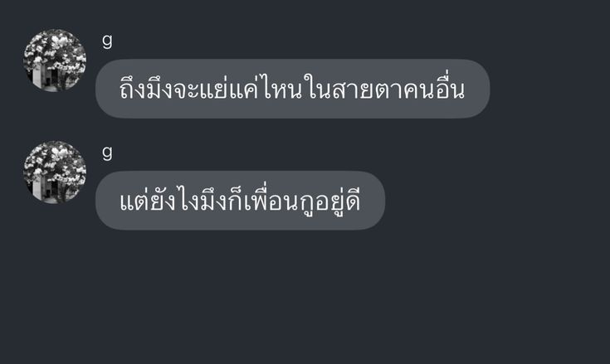Click the word "จะ" in the first message
Image resolution: width=610 pixels, height=364 pixels.
pos(186,90)
